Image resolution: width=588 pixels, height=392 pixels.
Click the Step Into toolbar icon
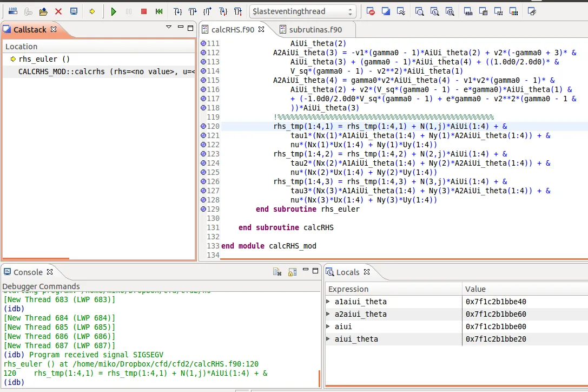tap(178, 11)
